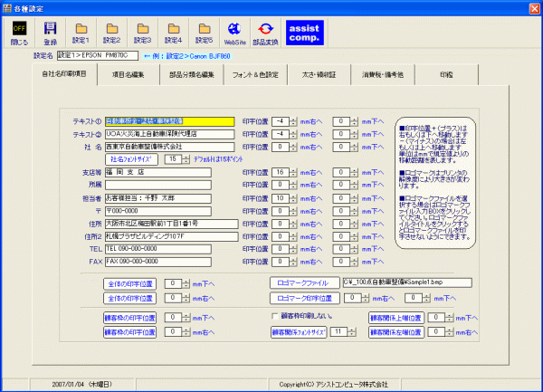Image resolution: width=543 pixels, height=392 pixels.
Task: Click the 顧客枠の印字位置 mm下へ button
Action: pos(129,318)
